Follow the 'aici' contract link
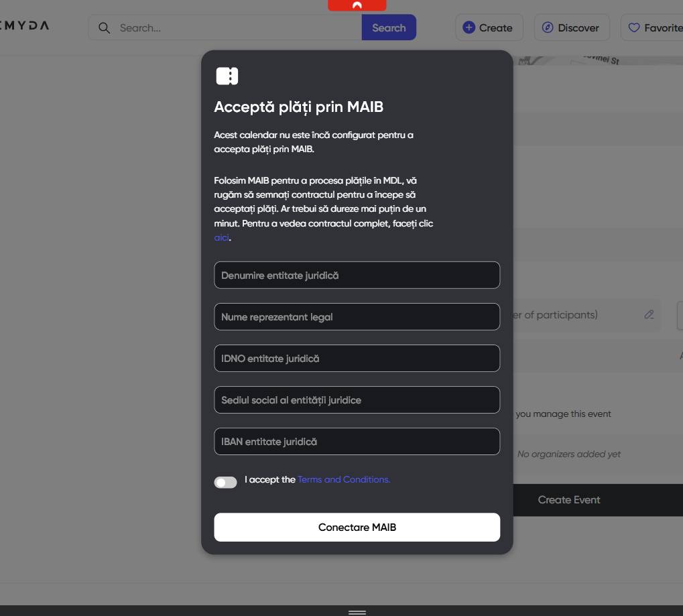 coord(221,238)
